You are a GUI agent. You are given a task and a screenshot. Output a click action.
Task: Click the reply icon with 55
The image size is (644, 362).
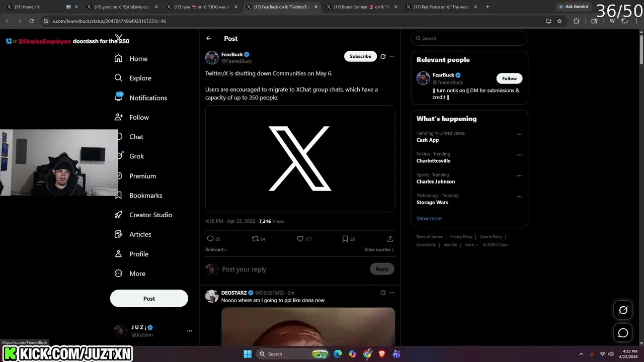click(210, 239)
